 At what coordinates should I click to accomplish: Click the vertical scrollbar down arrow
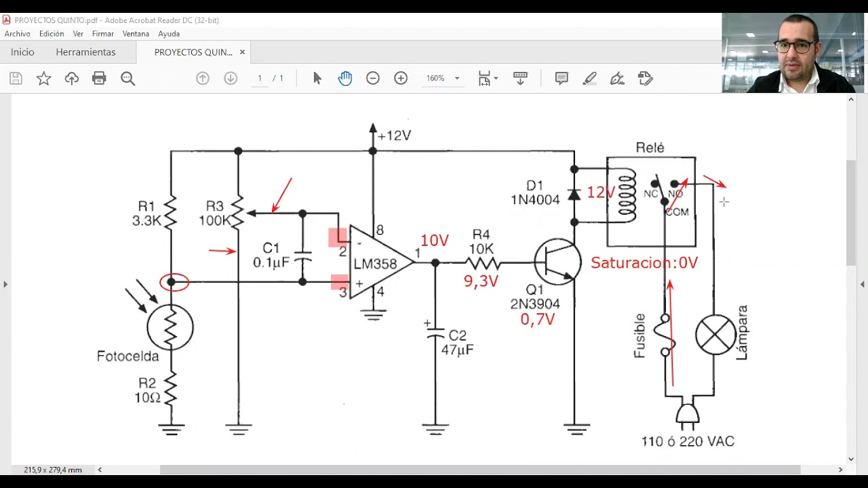tap(851, 459)
